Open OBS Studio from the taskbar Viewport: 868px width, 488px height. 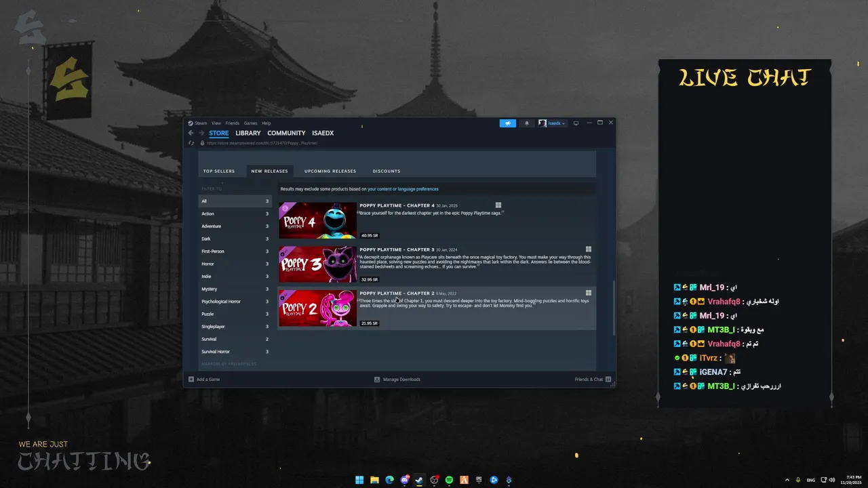pyautogui.click(x=435, y=480)
